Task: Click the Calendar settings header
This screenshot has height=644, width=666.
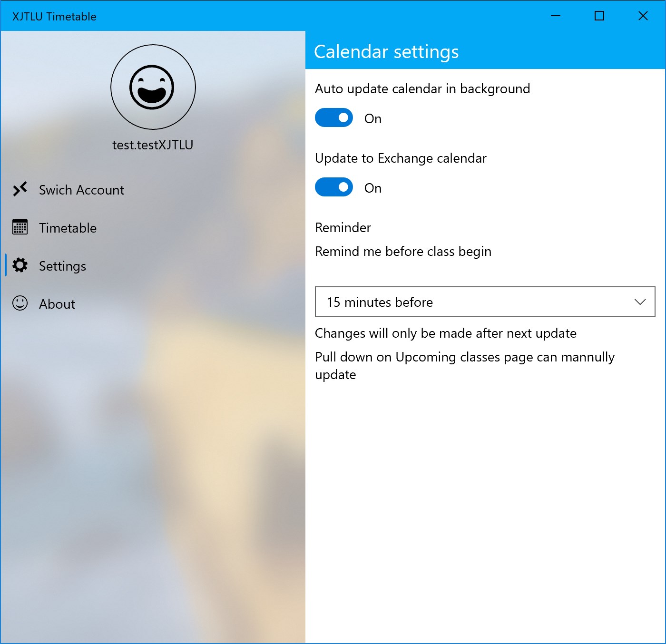Action: point(386,51)
